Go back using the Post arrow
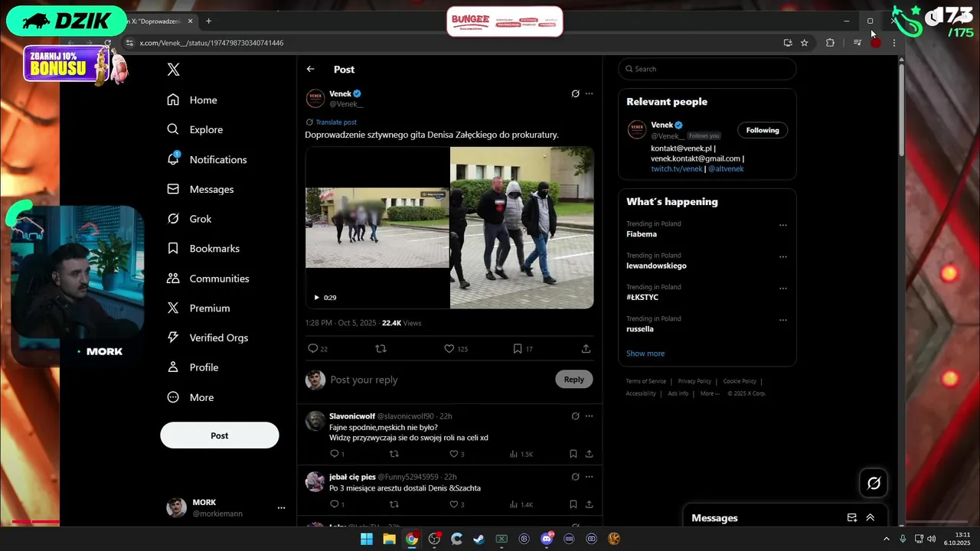This screenshot has height=551, width=980. [x=310, y=69]
